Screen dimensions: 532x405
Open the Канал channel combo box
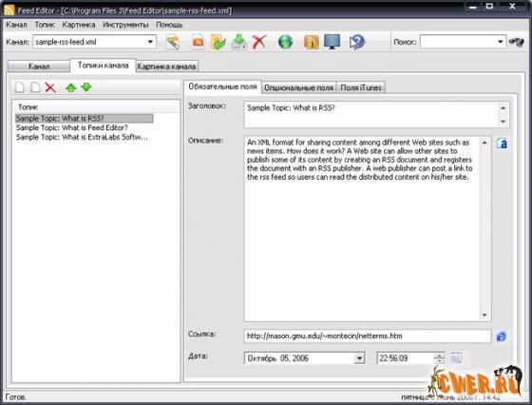click(x=94, y=42)
